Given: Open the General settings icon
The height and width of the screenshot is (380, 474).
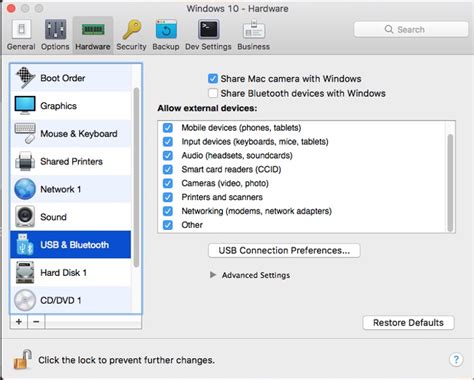Looking at the screenshot, I should coord(21,30).
